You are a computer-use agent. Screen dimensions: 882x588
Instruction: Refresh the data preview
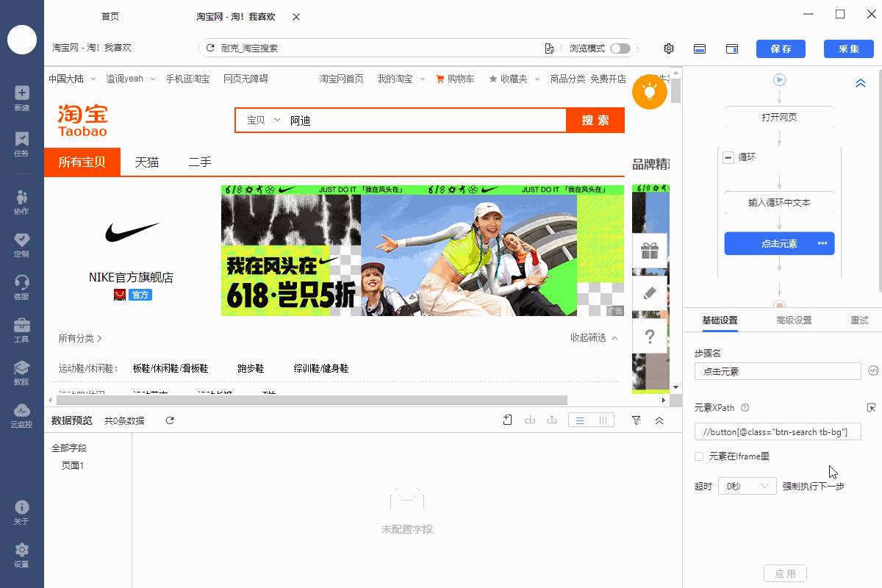pos(170,420)
